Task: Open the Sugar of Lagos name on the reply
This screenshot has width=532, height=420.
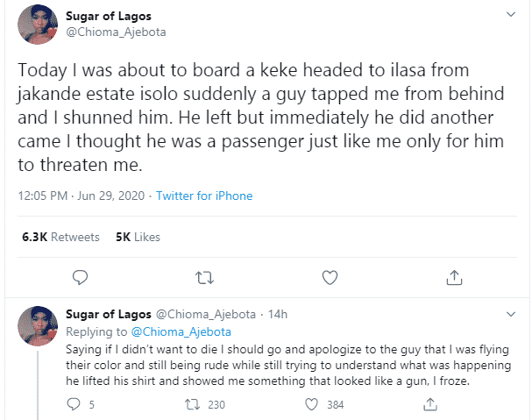Action: (109, 314)
